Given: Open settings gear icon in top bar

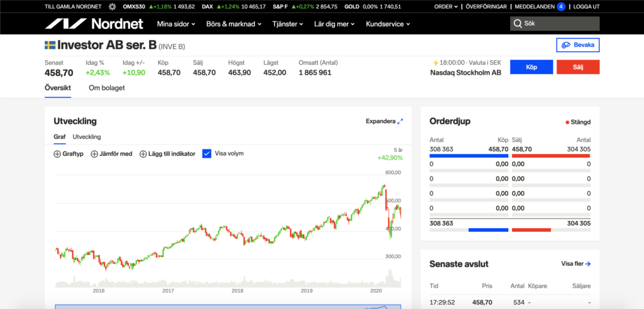Looking at the screenshot, I should (112, 6).
